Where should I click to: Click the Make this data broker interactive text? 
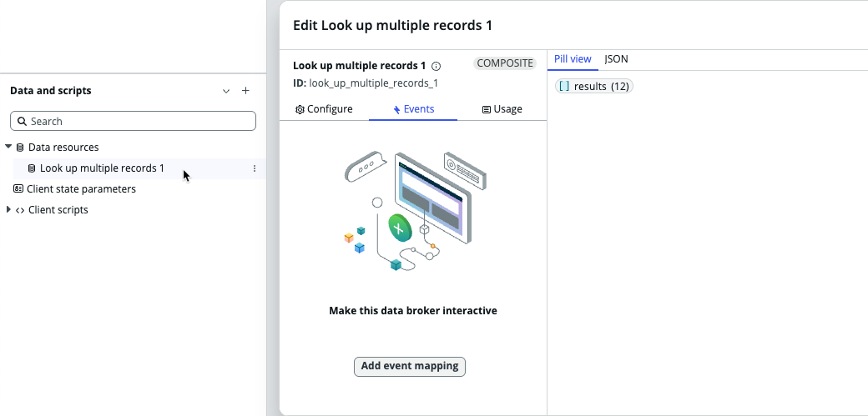tap(413, 311)
